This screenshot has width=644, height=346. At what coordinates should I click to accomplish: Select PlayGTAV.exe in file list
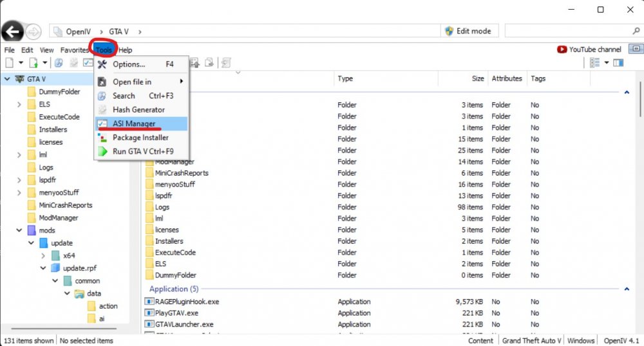pos(176,313)
